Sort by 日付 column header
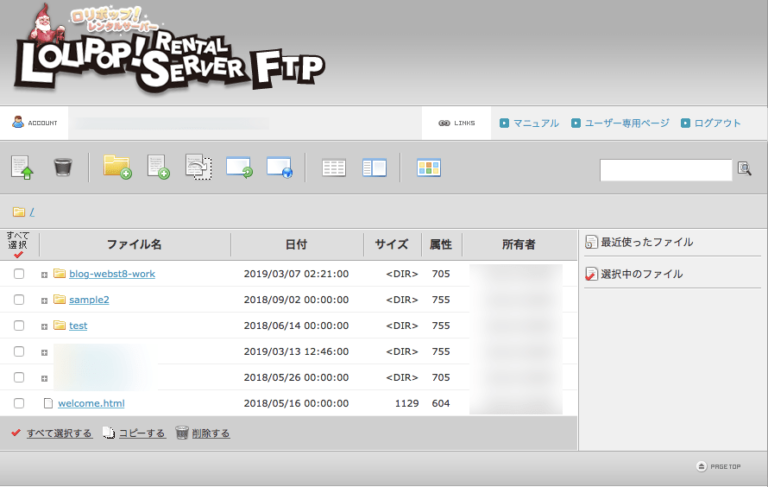Screen dimensions: 768x487 click(x=296, y=244)
